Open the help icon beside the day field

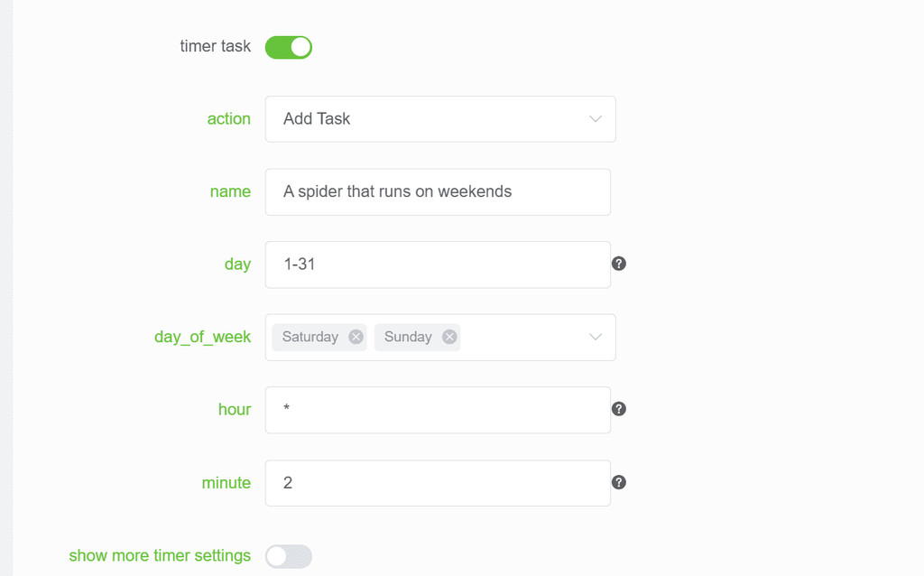[x=618, y=264]
